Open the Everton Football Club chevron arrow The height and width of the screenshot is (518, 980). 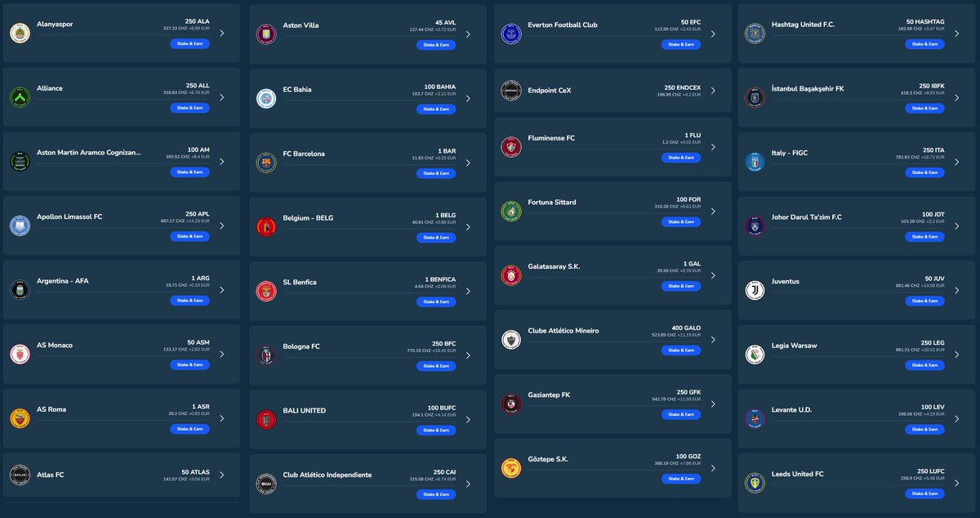tap(713, 34)
